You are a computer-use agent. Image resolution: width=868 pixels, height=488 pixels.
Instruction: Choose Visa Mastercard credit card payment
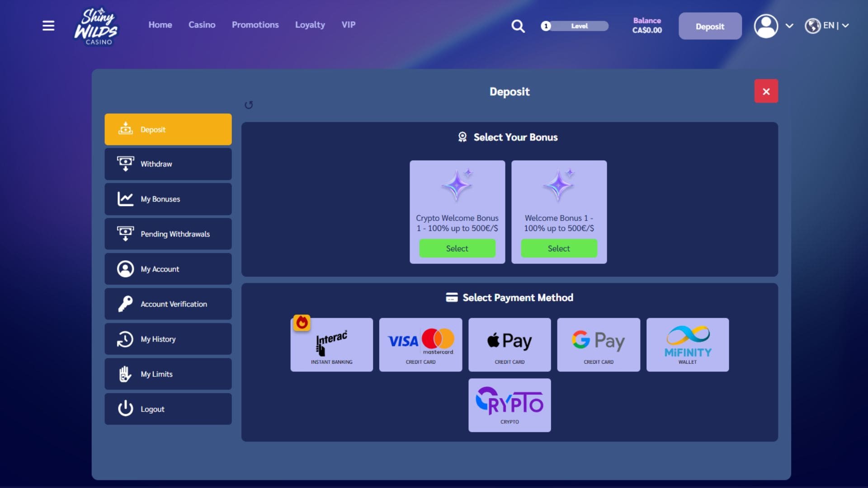420,345
